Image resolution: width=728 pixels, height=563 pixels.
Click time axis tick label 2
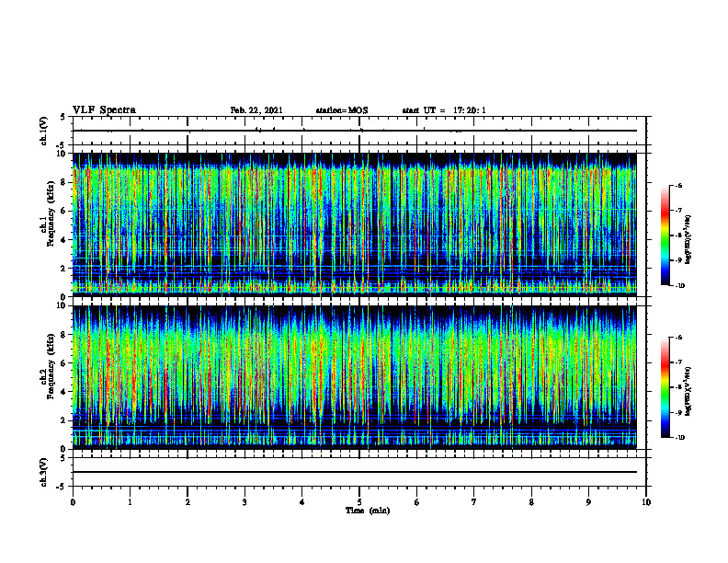(x=188, y=502)
